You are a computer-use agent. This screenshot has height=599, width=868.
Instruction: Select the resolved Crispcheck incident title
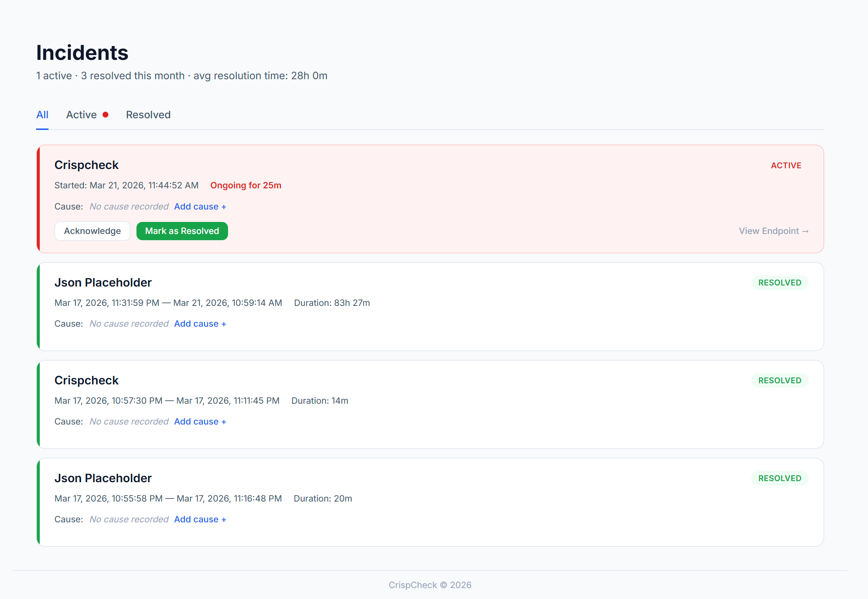86,381
